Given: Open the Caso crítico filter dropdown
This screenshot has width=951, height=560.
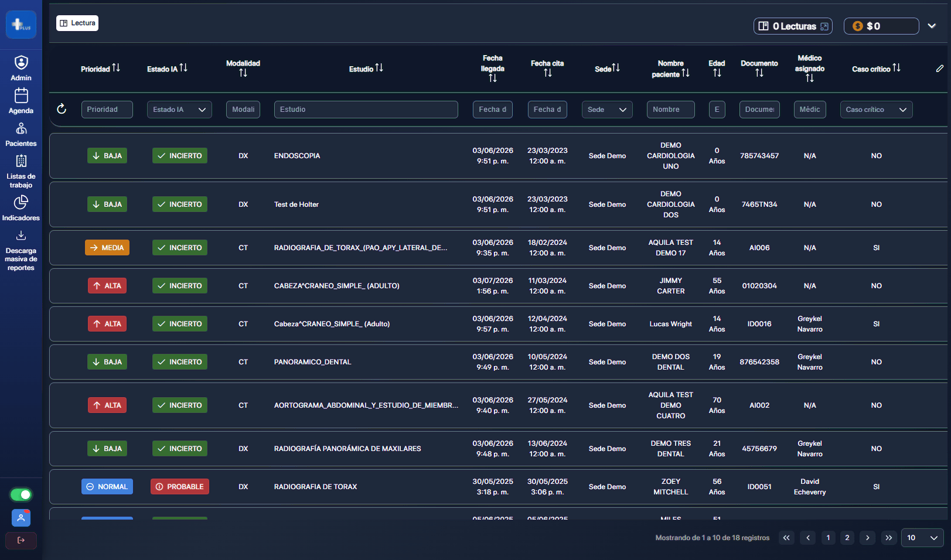Looking at the screenshot, I should [876, 110].
